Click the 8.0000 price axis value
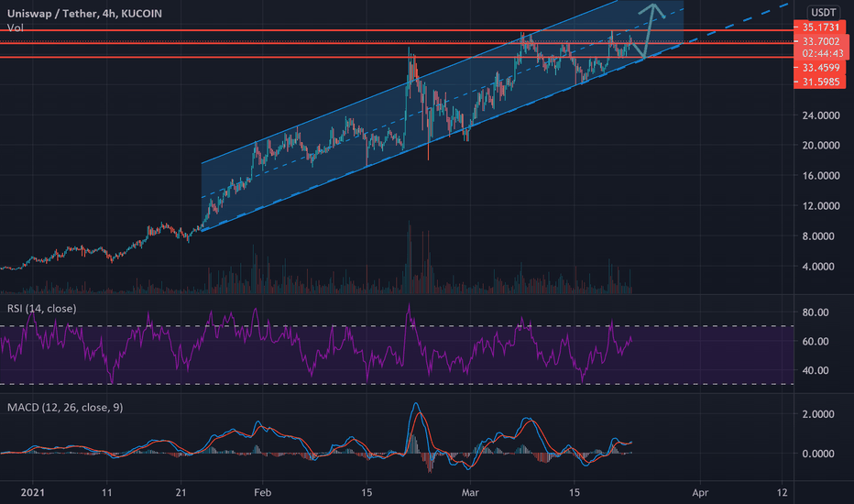 [x=818, y=236]
